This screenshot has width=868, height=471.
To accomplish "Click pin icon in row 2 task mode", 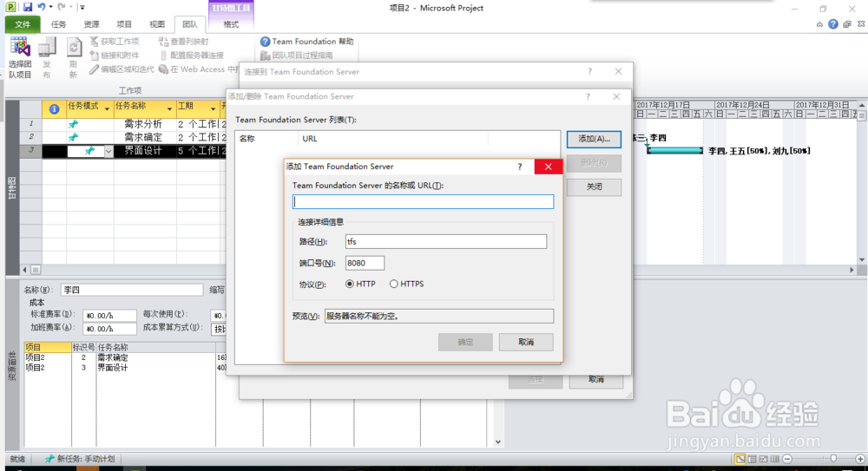I will [x=73, y=137].
